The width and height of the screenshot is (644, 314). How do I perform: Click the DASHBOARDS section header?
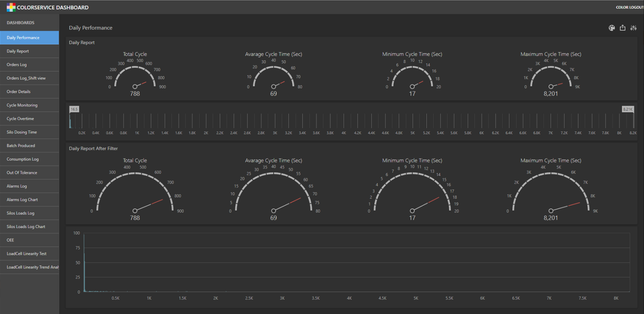(20, 23)
